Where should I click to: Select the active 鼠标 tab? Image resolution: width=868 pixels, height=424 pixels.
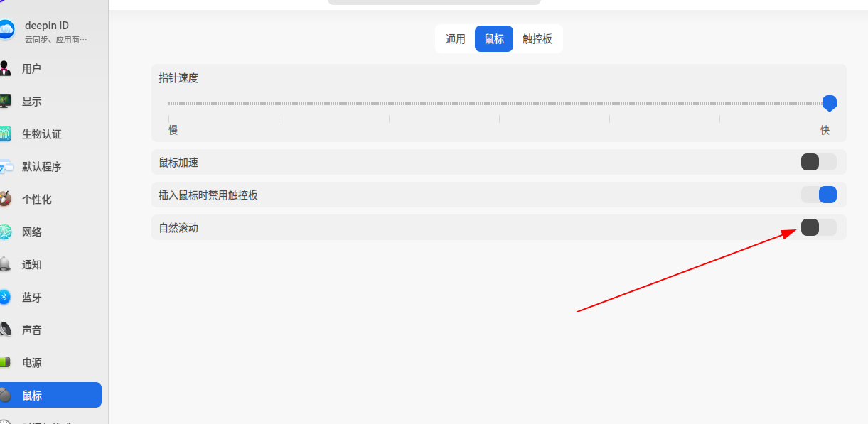tap(494, 39)
